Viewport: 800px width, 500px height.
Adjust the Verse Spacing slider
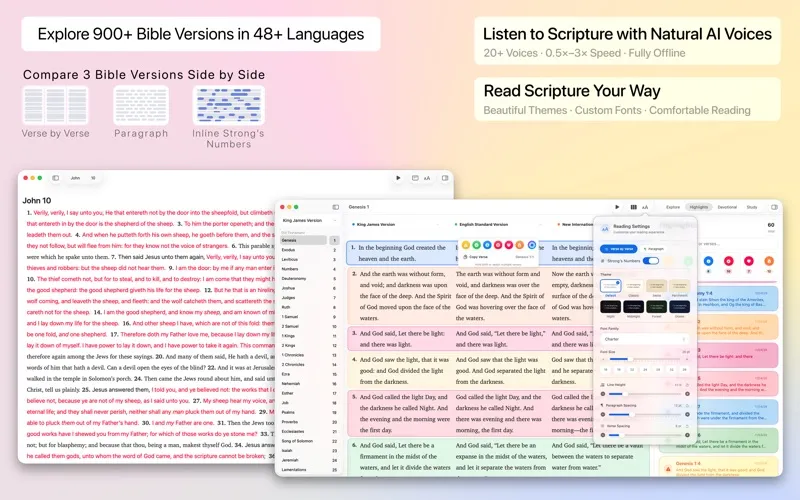(x=645, y=435)
